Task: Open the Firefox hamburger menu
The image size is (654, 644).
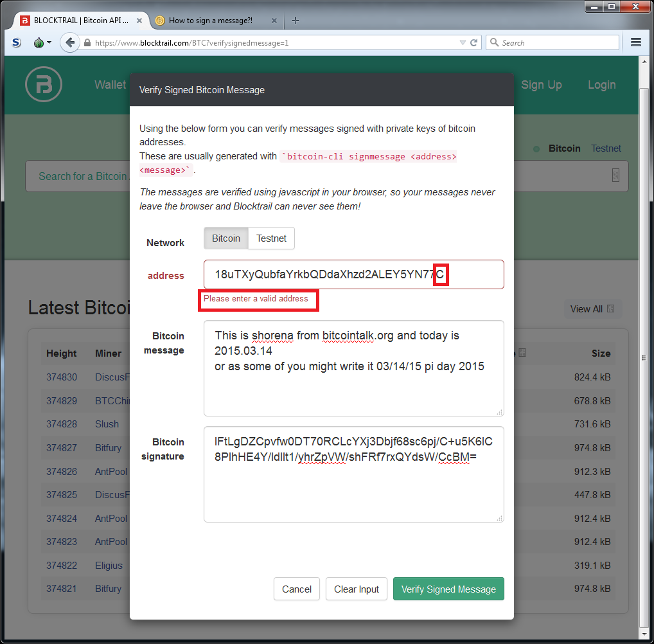Action: point(635,42)
